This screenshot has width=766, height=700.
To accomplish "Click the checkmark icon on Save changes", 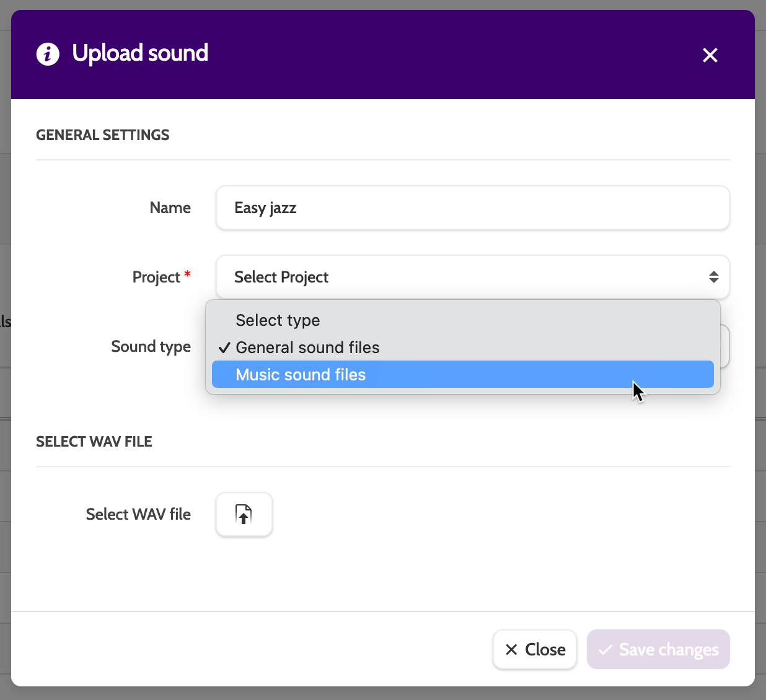I will (x=605, y=649).
